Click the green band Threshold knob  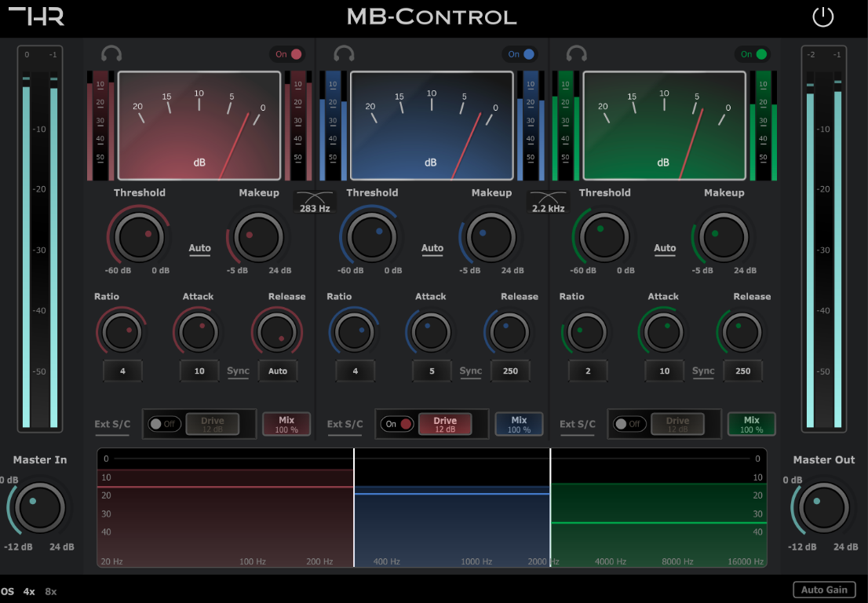(604, 237)
